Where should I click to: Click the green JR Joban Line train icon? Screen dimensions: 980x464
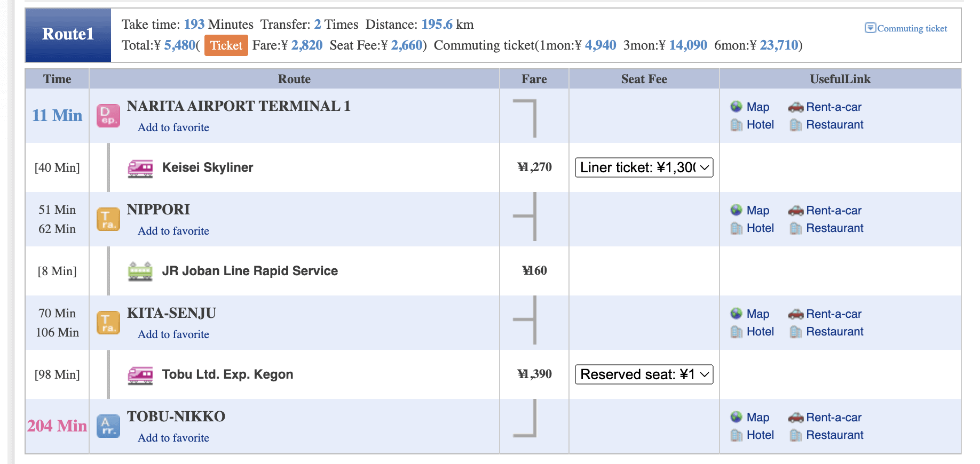click(140, 271)
